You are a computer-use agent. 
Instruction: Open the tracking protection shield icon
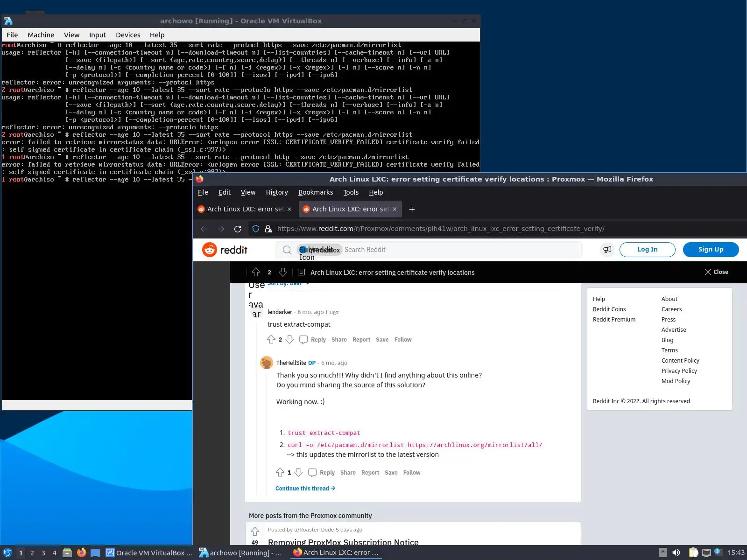(255, 229)
